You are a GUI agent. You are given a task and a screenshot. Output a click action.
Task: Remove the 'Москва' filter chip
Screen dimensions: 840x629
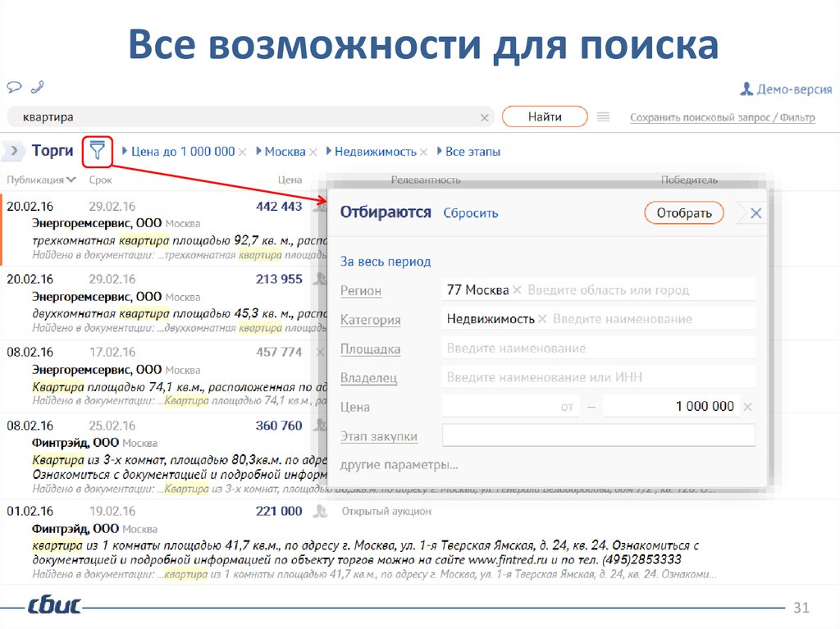click(x=313, y=152)
